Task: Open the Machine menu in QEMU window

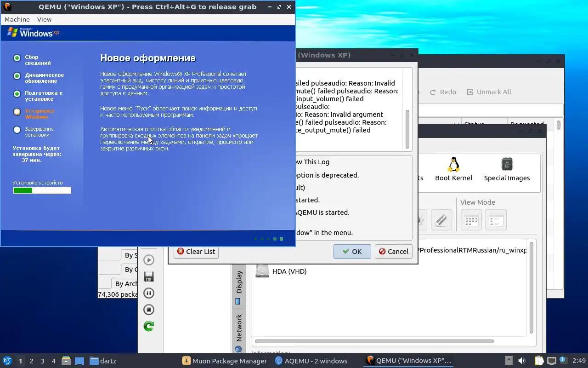Action: tap(17, 19)
